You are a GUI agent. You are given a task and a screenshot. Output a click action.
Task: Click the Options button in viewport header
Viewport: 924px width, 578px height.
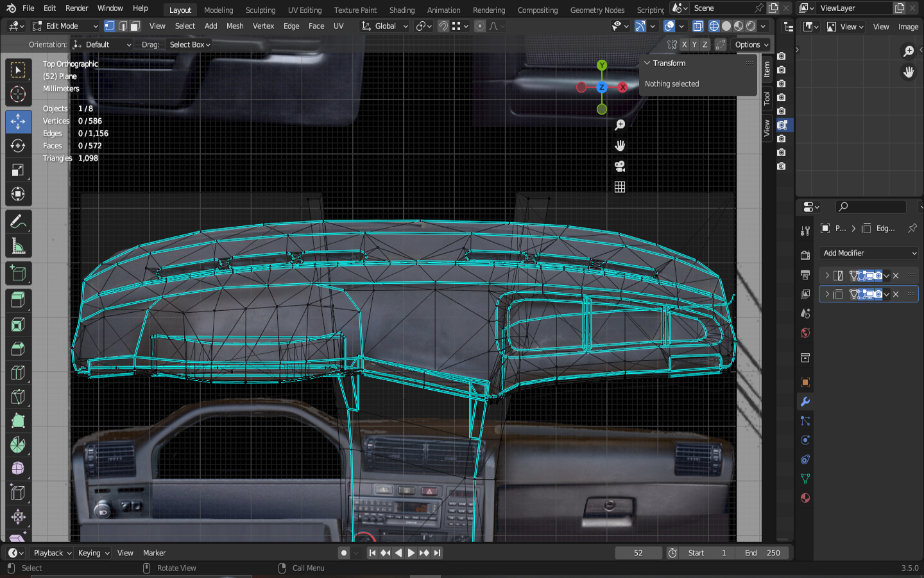[x=751, y=44]
